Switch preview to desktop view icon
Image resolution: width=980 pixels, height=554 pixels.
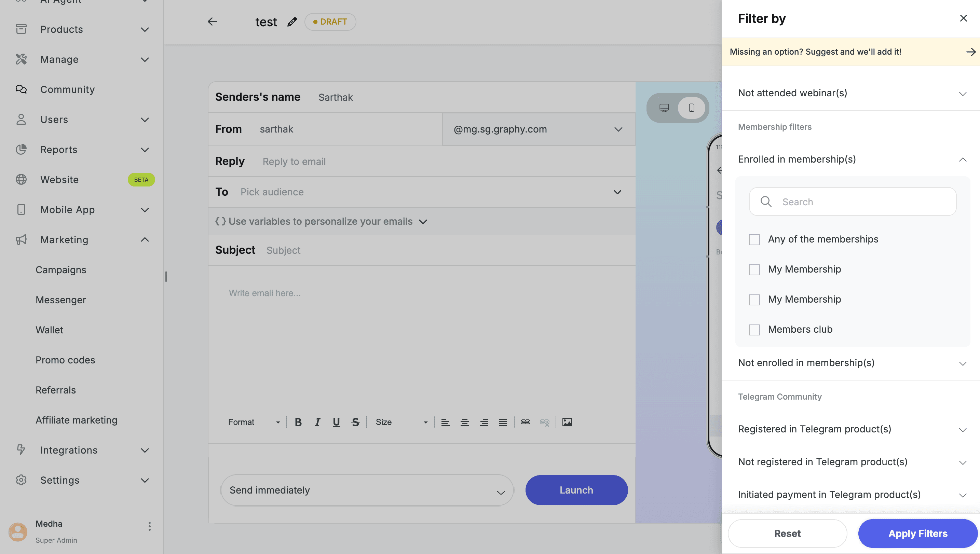(664, 108)
